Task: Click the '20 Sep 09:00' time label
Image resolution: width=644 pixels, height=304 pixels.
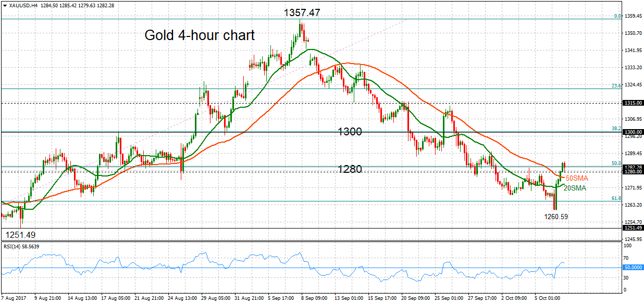Action: [416, 299]
